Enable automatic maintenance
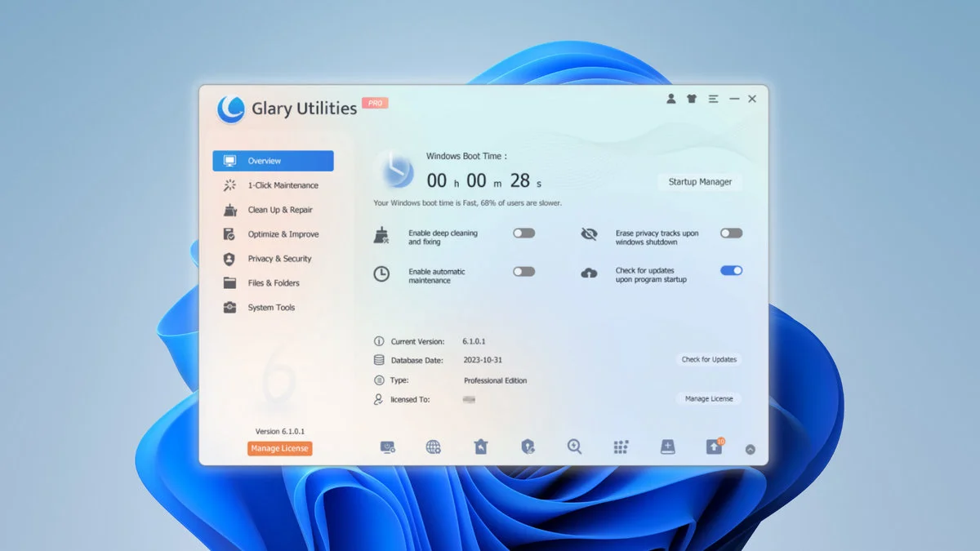980x551 pixels. pyautogui.click(x=523, y=271)
